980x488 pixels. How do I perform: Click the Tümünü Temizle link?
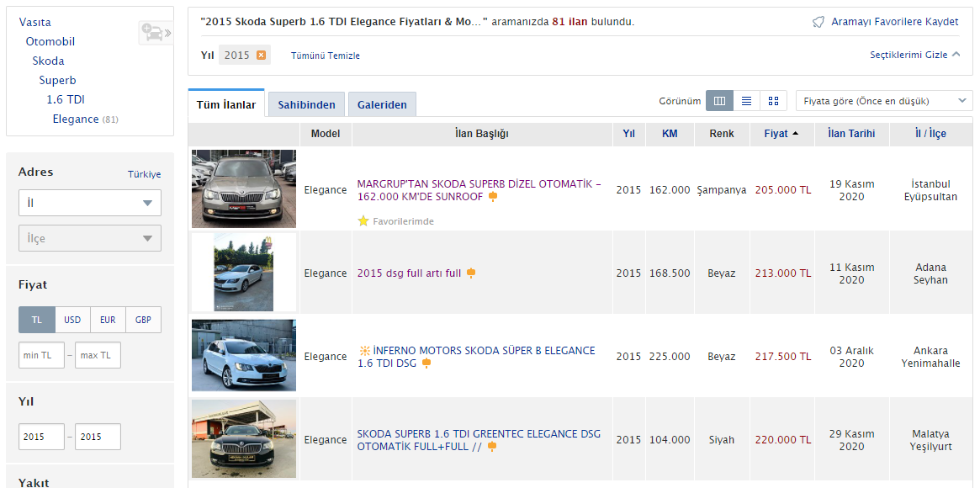[325, 56]
